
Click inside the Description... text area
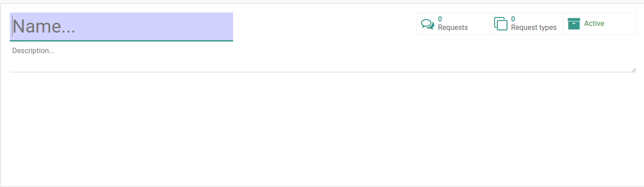323,58
